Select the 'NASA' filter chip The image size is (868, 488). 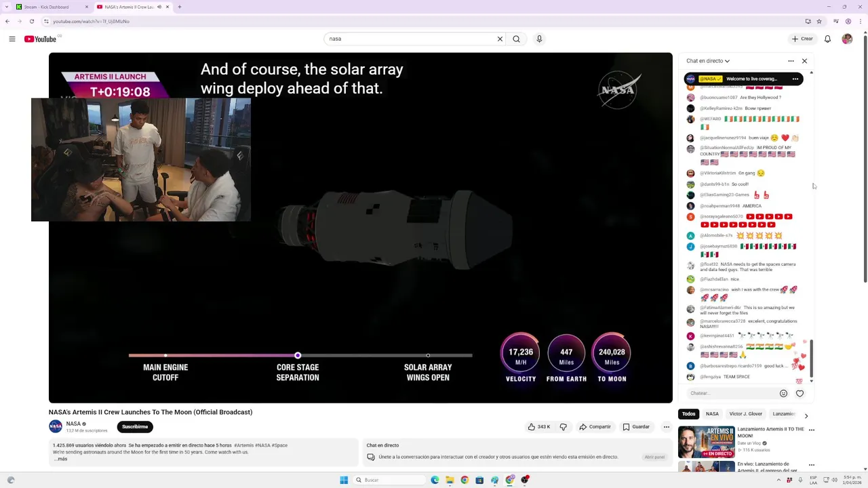click(712, 414)
